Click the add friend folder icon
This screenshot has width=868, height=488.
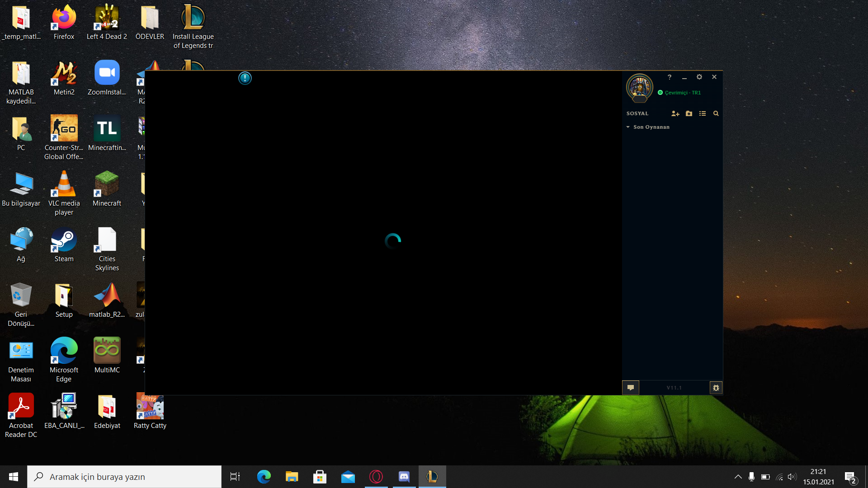pyautogui.click(x=689, y=114)
